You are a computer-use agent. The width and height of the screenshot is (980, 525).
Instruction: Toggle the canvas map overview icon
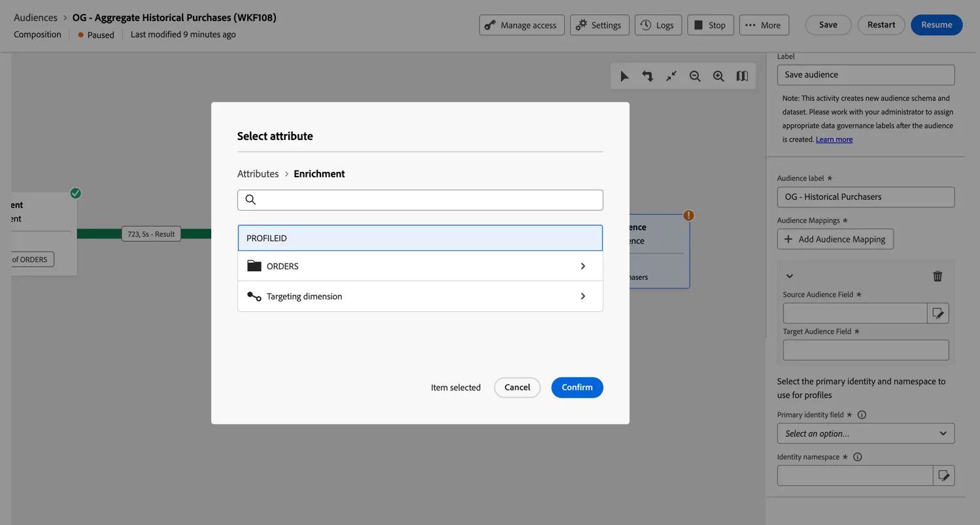[x=742, y=76]
